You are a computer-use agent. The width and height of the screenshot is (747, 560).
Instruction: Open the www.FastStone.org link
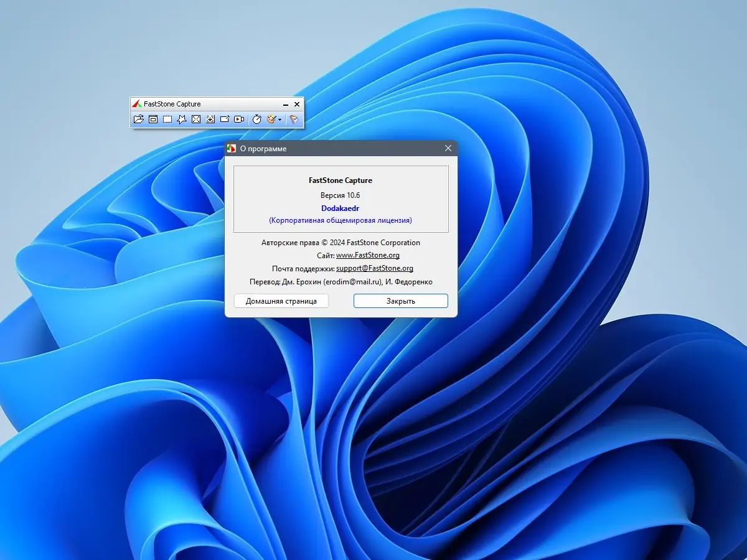click(368, 255)
